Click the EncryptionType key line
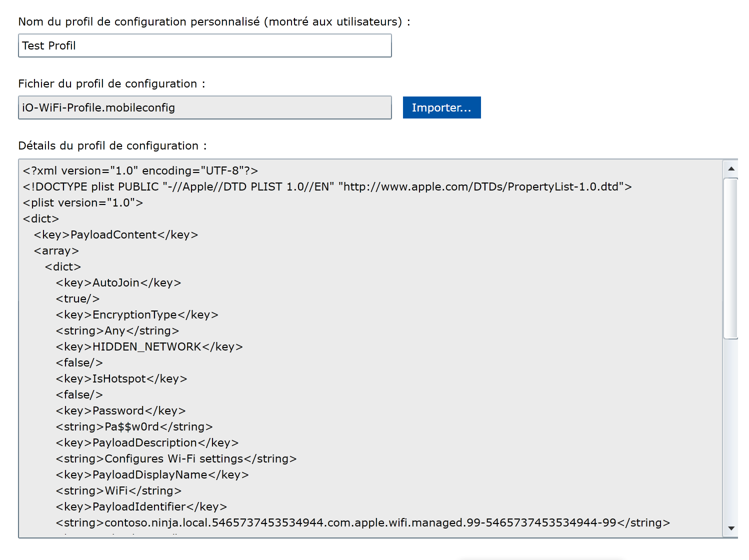 (137, 315)
